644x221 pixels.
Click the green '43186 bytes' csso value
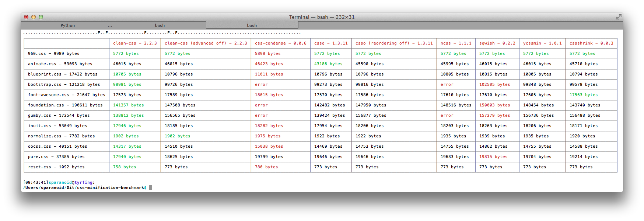tap(328, 64)
